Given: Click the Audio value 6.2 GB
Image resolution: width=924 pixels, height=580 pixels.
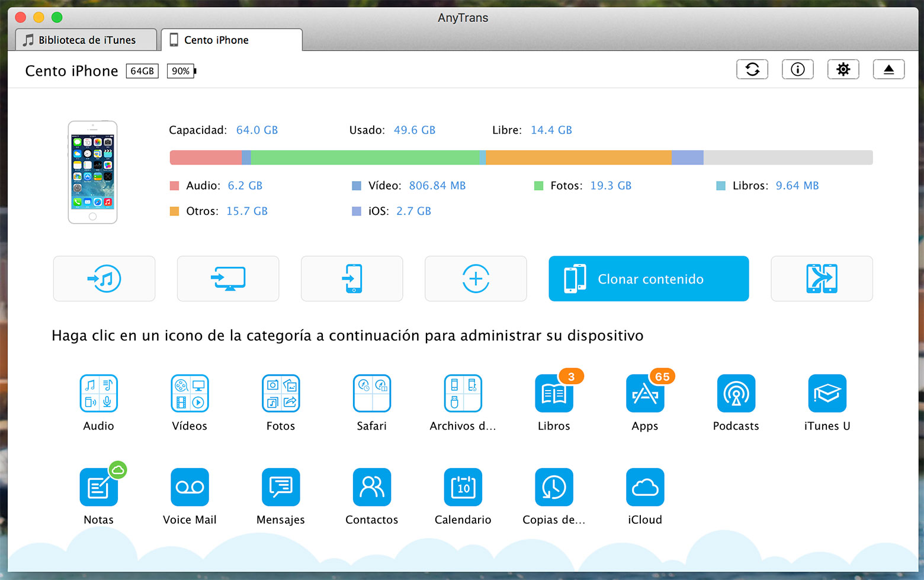Looking at the screenshot, I should pyautogui.click(x=245, y=186).
